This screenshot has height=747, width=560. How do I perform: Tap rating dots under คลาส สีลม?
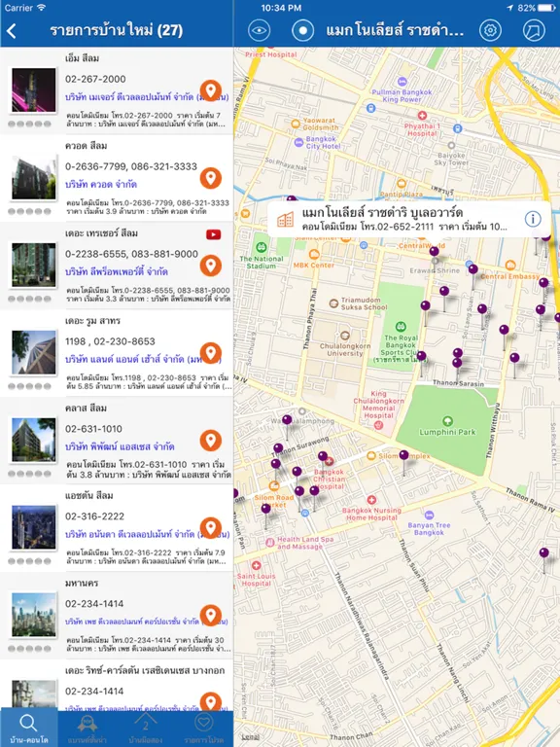tap(29, 474)
